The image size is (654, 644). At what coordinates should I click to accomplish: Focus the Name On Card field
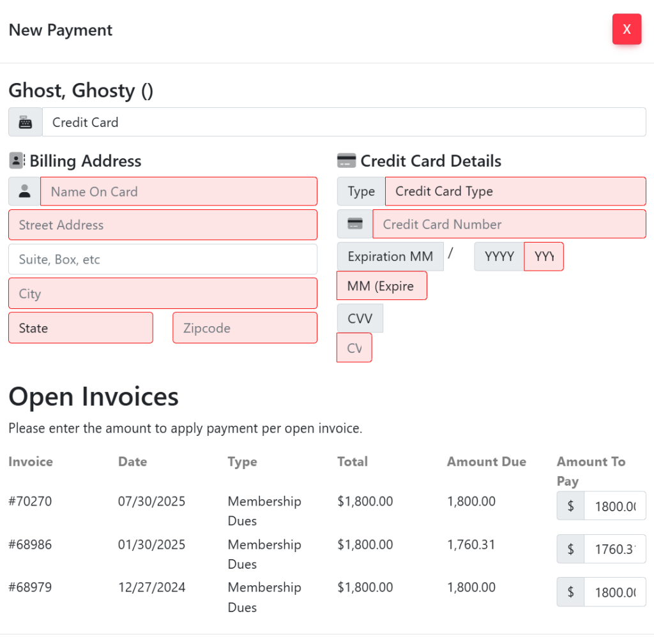point(178,191)
